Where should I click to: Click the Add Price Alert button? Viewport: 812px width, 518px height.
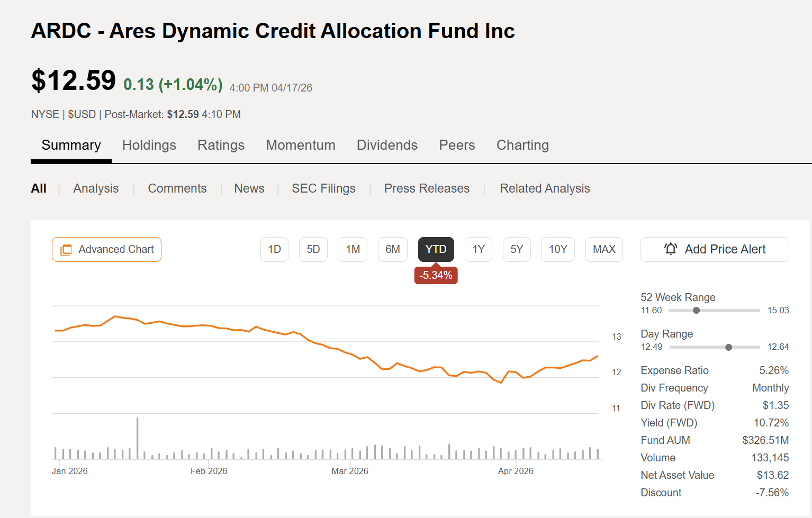714,249
